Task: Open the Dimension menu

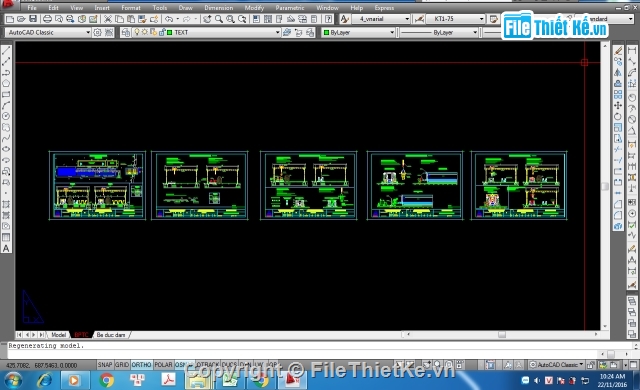Action: (x=219, y=8)
